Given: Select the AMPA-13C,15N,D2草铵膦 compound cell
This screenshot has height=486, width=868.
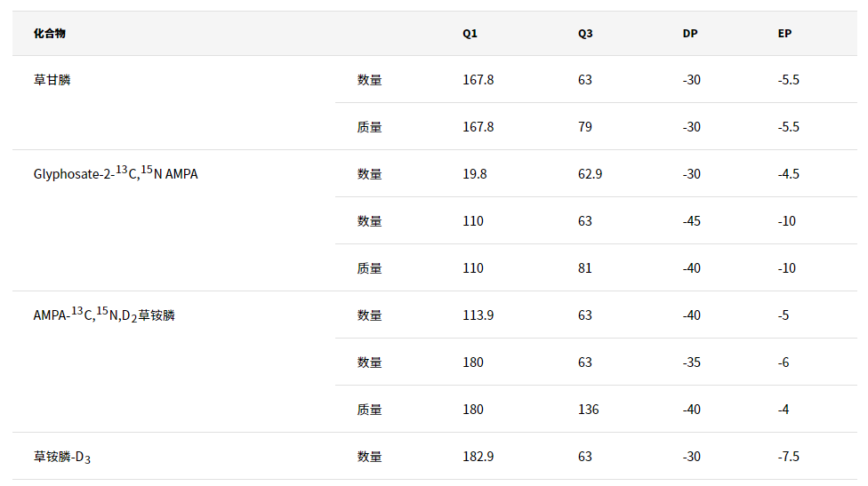Looking at the screenshot, I should click(104, 315).
